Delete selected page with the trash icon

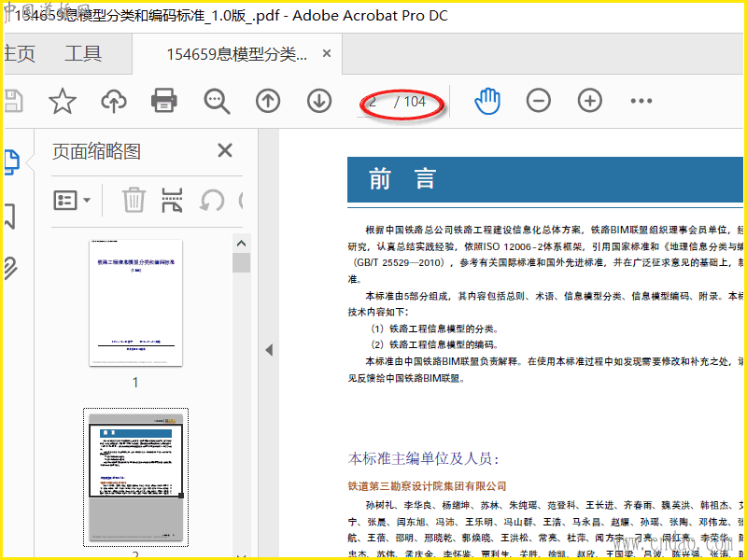pyautogui.click(x=134, y=200)
